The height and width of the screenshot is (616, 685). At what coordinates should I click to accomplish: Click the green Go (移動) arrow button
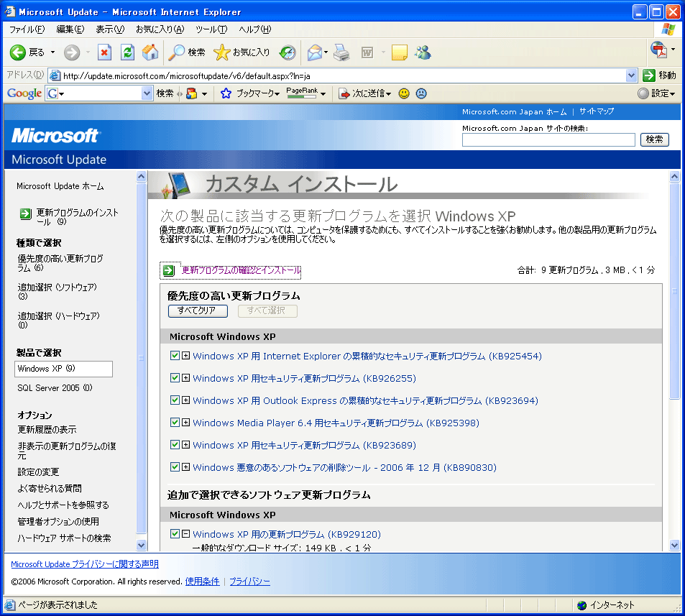[x=649, y=75]
